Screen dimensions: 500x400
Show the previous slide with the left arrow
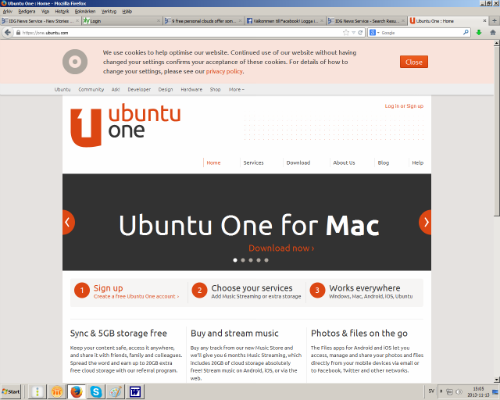(x=68, y=222)
